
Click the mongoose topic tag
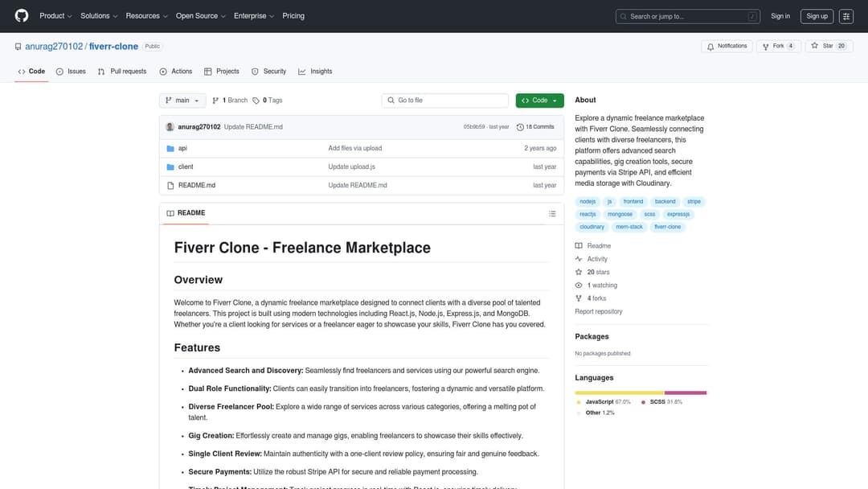click(620, 214)
